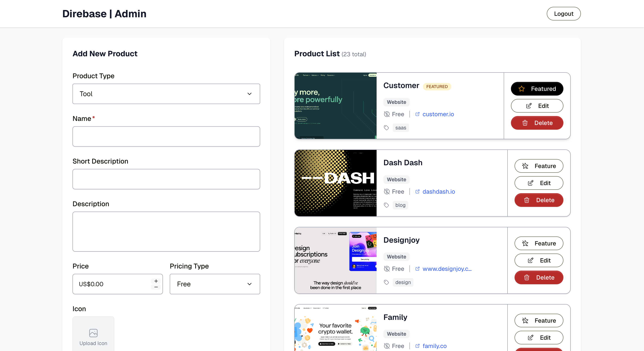Click the Direbase | Admin title
The width and height of the screenshot is (644, 351).
tap(104, 14)
